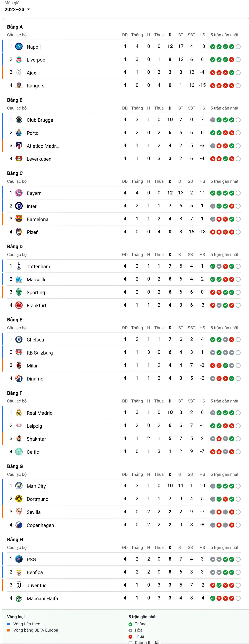Screen dimensions: 249x644
Task: Open the 2022–23 season dropdown
Action: 17,10
